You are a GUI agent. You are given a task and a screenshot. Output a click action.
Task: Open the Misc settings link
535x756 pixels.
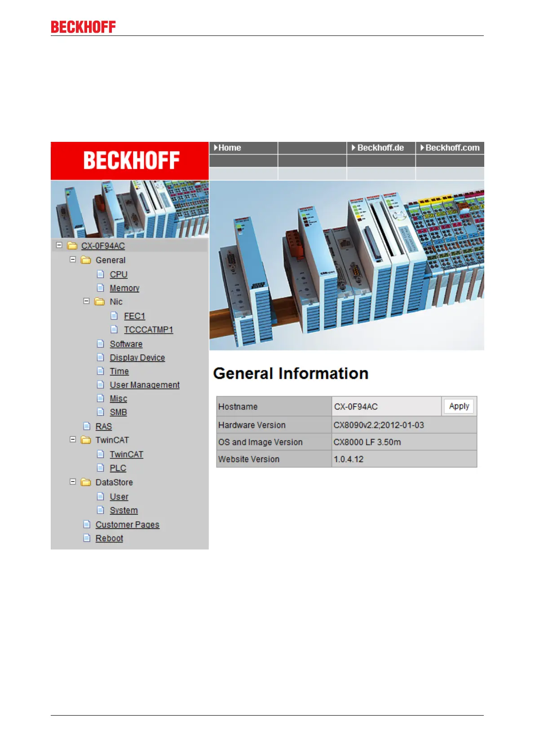pos(119,399)
